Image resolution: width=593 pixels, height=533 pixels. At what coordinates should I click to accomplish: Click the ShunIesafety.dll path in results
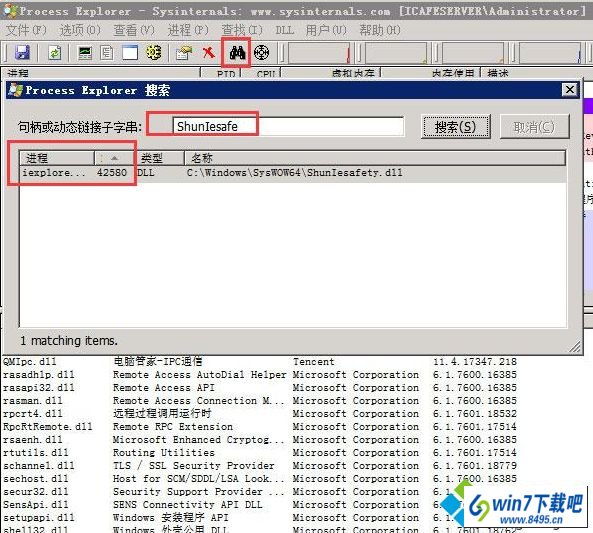click(295, 173)
